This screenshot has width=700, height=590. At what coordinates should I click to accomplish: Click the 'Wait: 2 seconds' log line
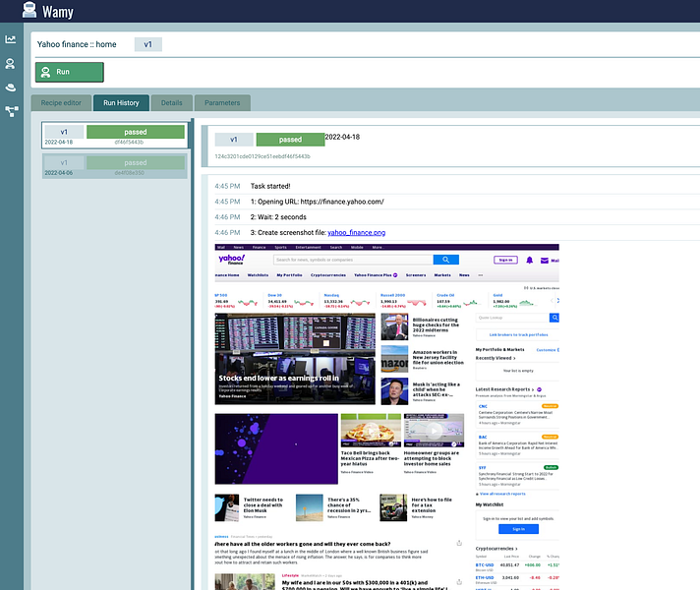tap(278, 217)
